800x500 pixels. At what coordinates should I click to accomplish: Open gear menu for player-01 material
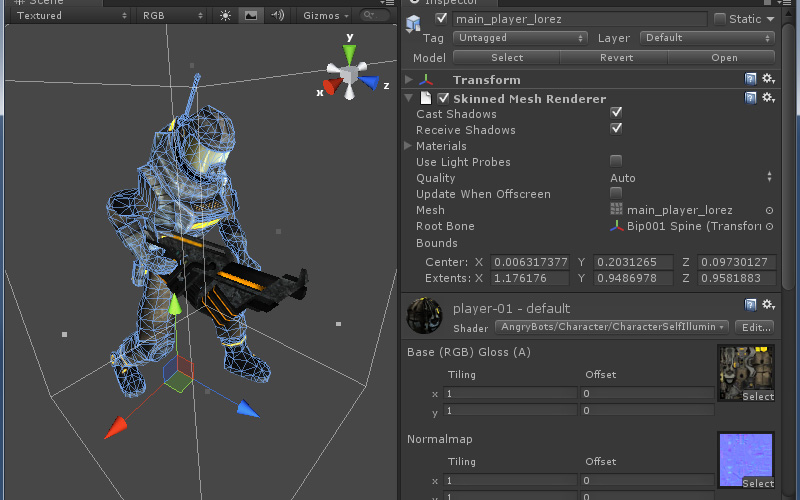click(768, 305)
